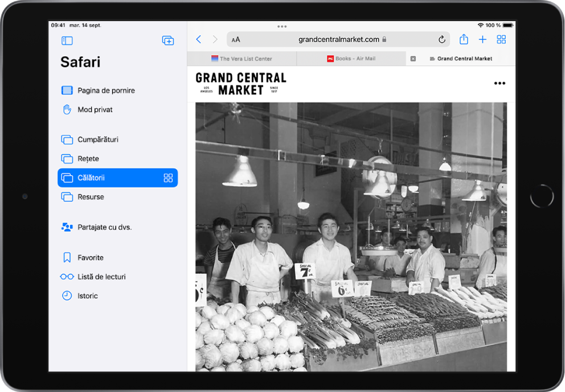
Task: Select the Grand Central Market tab
Action: click(461, 59)
